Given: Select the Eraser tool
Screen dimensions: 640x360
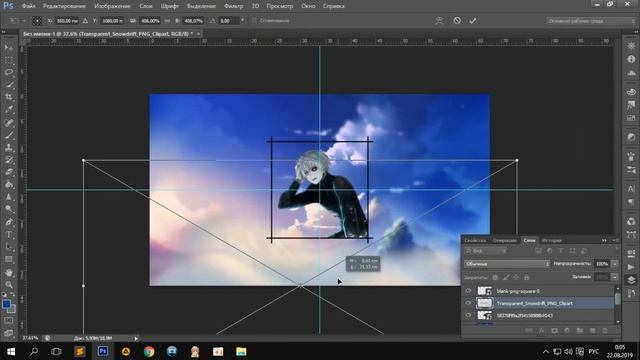Looking at the screenshot, I should pos(9,172).
